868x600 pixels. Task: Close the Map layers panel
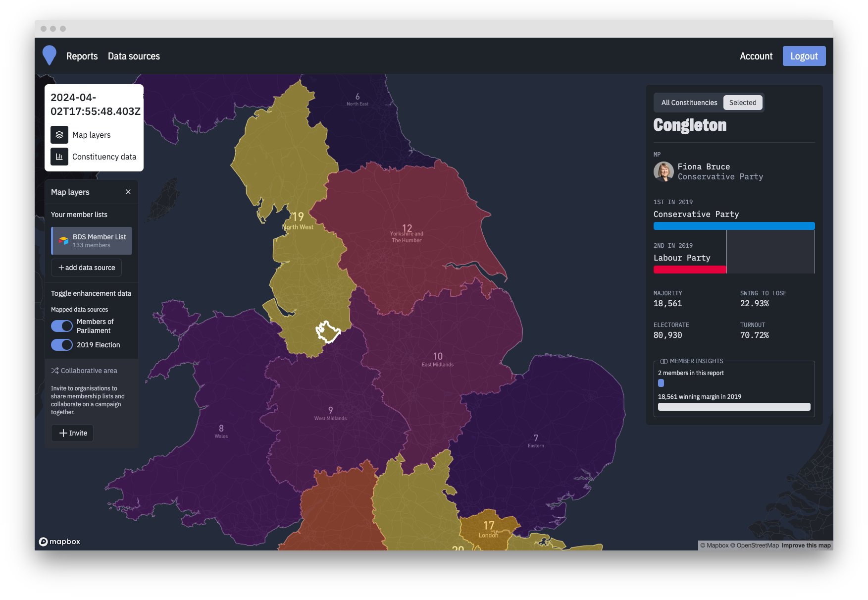(x=128, y=192)
